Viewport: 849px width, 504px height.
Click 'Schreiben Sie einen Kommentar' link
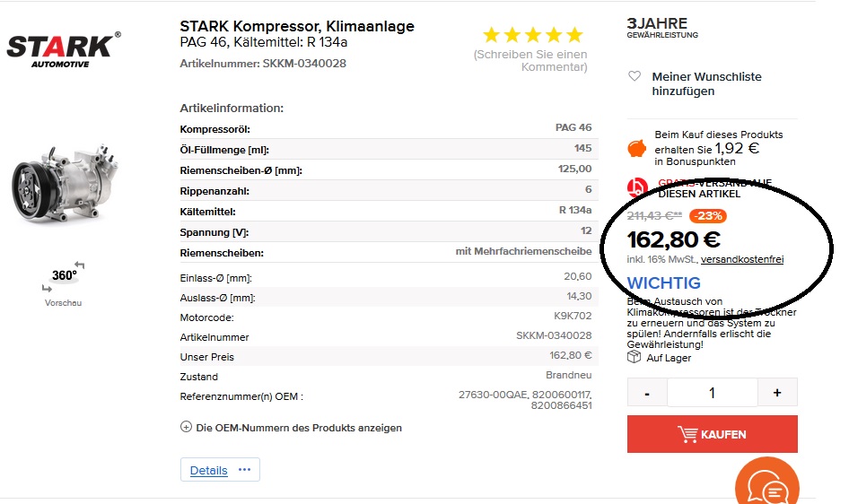(530, 60)
